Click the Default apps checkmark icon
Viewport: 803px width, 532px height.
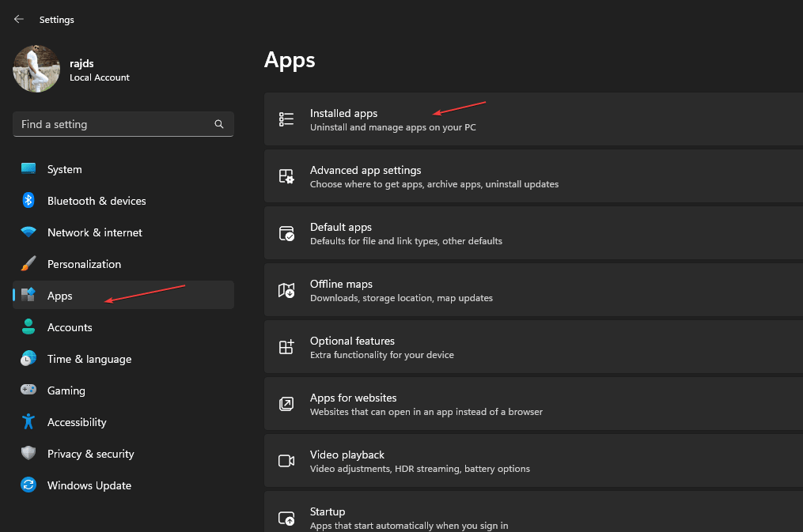pos(286,232)
